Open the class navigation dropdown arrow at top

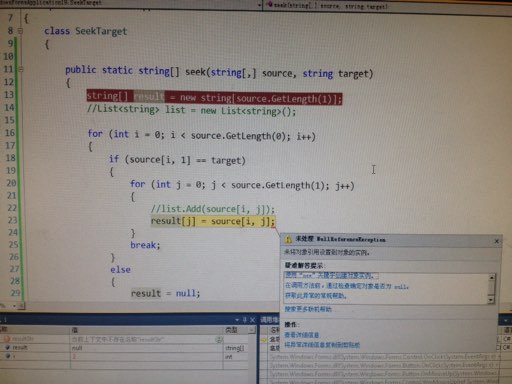point(259,5)
